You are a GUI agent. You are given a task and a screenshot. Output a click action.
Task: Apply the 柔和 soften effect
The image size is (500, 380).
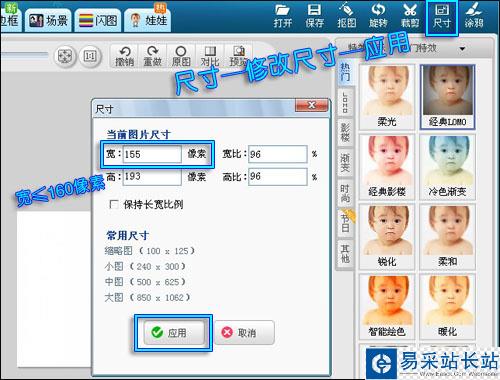[447, 237]
